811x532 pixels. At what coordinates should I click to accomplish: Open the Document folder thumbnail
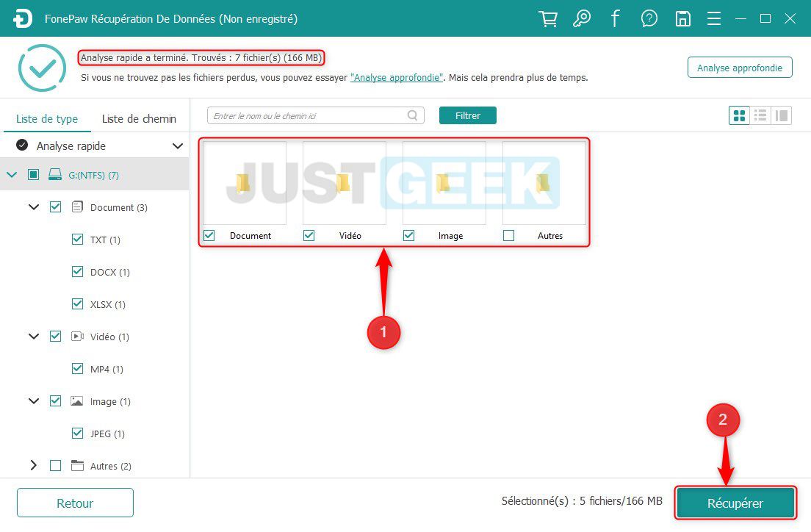[x=244, y=183]
